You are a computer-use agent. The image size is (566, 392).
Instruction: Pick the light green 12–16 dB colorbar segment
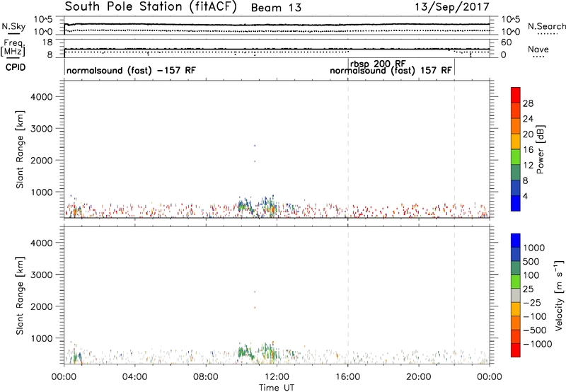(x=516, y=156)
